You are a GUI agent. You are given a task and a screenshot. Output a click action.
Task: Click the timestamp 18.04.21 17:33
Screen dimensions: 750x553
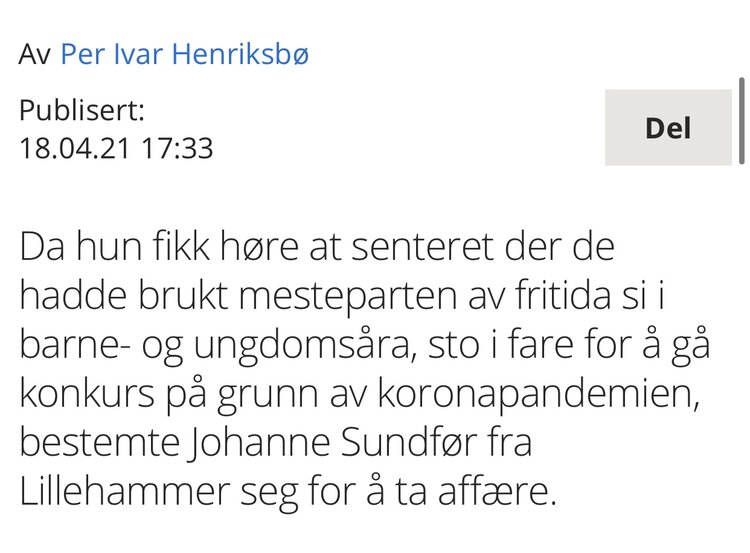tap(116, 148)
